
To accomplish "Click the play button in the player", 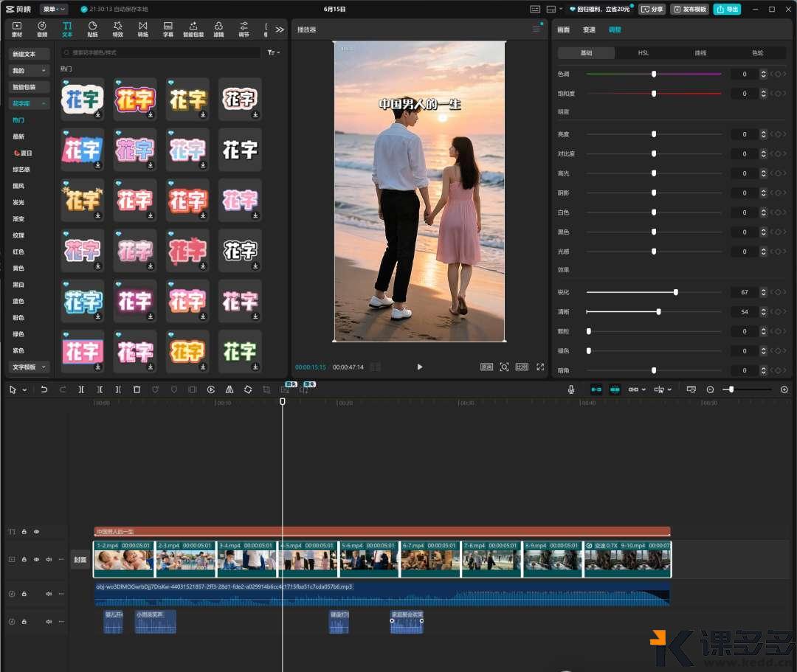I will click(x=420, y=367).
